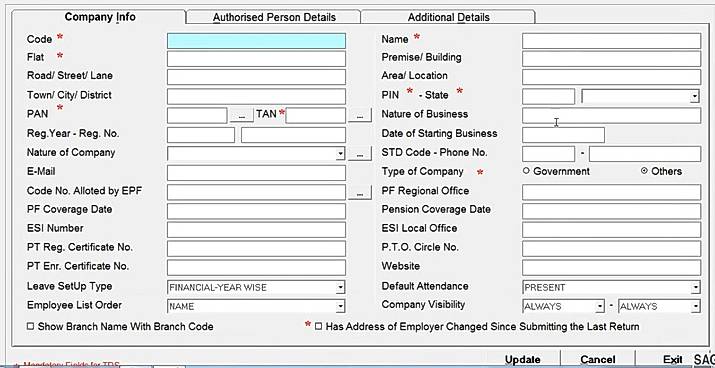Screen dimensions: 715x368
Task: Click the Update button
Action: coord(523,359)
